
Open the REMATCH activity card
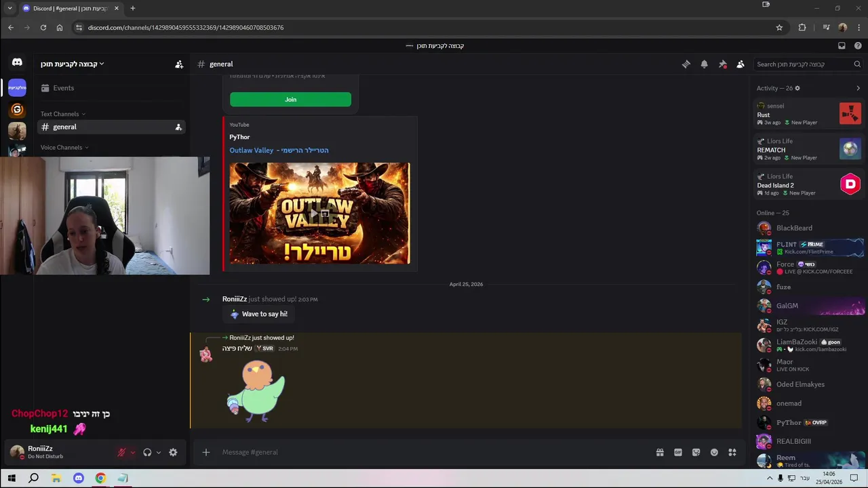tap(809, 148)
